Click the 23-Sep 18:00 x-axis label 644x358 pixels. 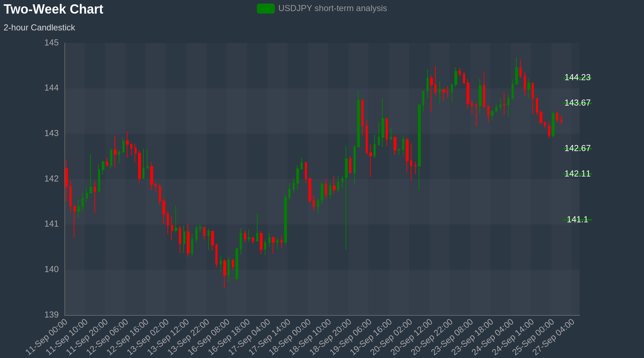473,337
